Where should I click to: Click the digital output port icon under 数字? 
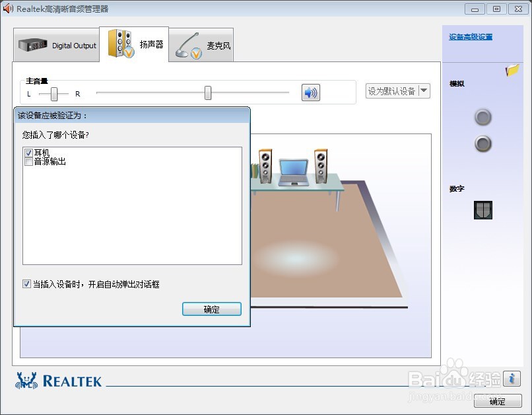(x=482, y=209)
